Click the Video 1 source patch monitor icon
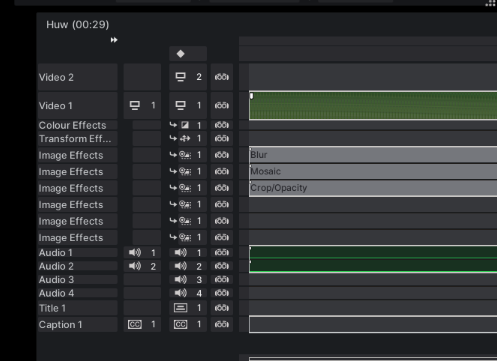 [x=135, y=105]
